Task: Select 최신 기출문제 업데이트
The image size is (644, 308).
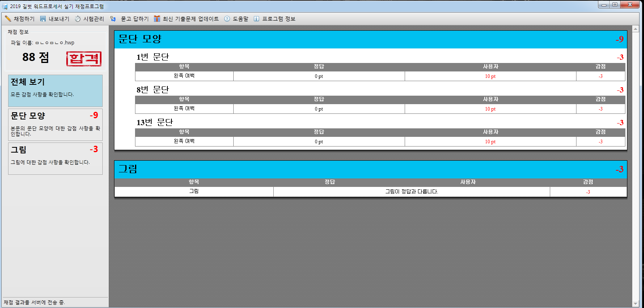Action: tap(186, 19)
